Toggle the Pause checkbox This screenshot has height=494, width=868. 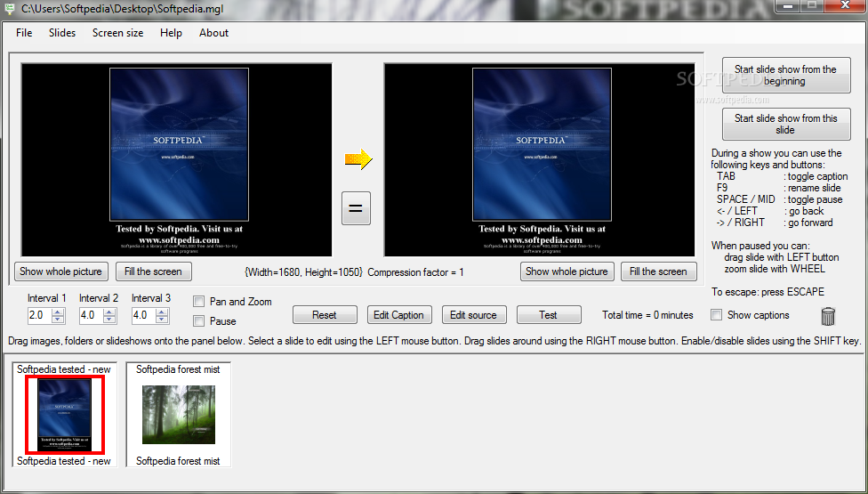(x=198, y=321)
